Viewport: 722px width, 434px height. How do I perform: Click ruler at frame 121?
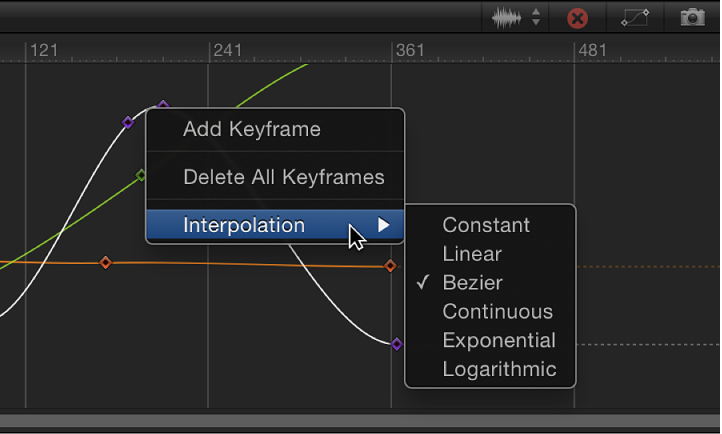pos(44,50)
